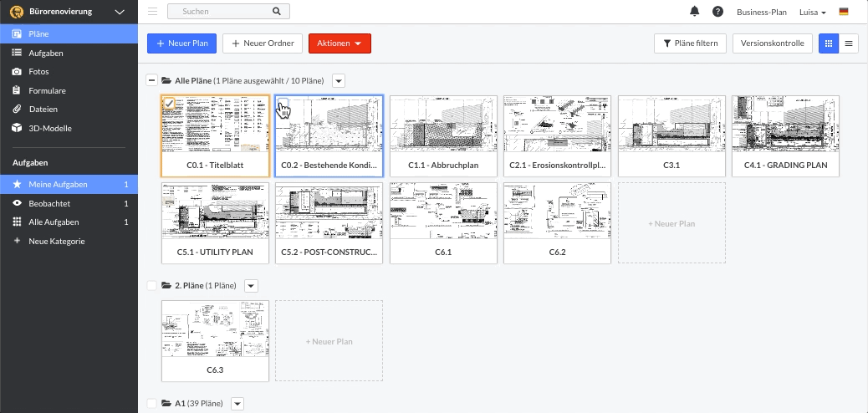Click + Neuer Plan placeholder in Alle Pläne

(671, 223)
